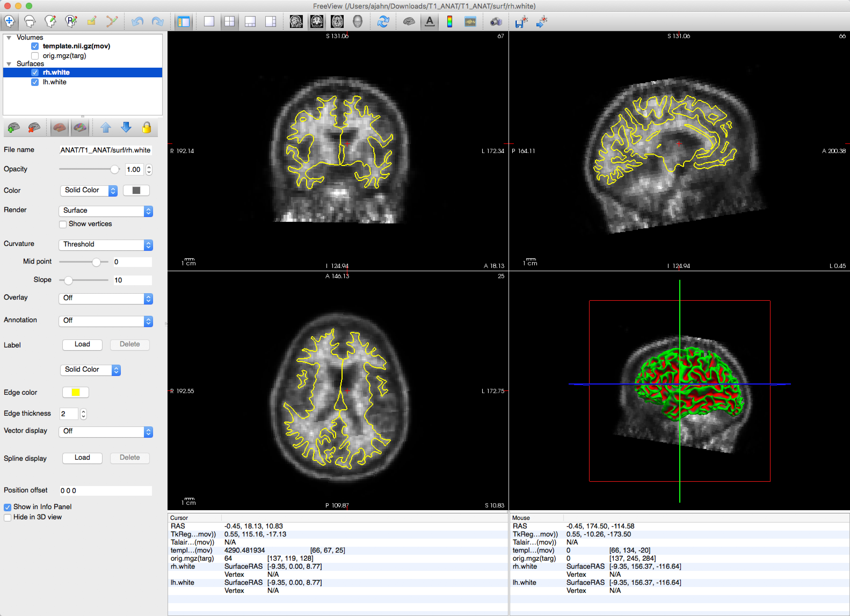The width and height of the screenshot is (850, 616).
Task: Uncheck template.nii.gz(mov) volume visibility
Action: (35, 46)
